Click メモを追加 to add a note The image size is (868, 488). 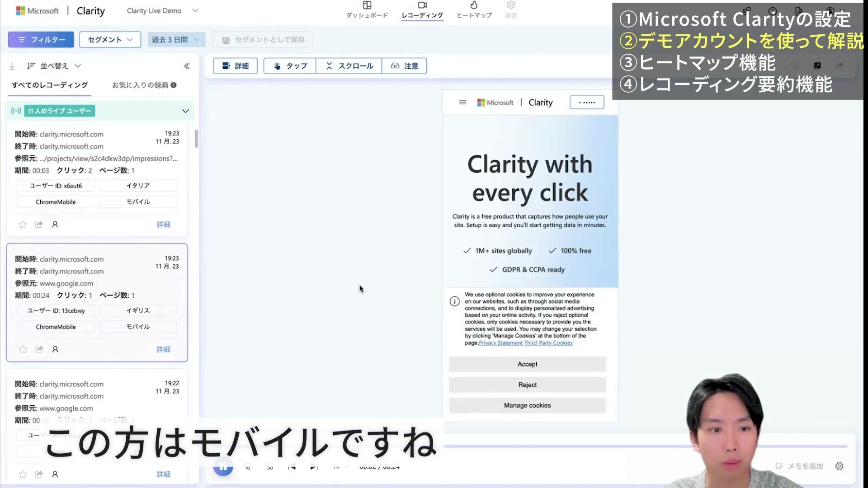[x=799, y=466]
